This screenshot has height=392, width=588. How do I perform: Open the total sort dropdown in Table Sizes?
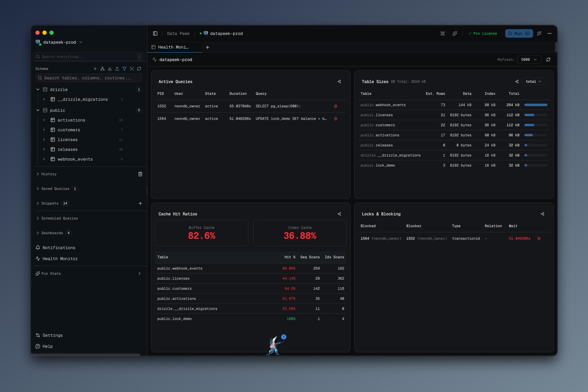click(x=534, y=81)
